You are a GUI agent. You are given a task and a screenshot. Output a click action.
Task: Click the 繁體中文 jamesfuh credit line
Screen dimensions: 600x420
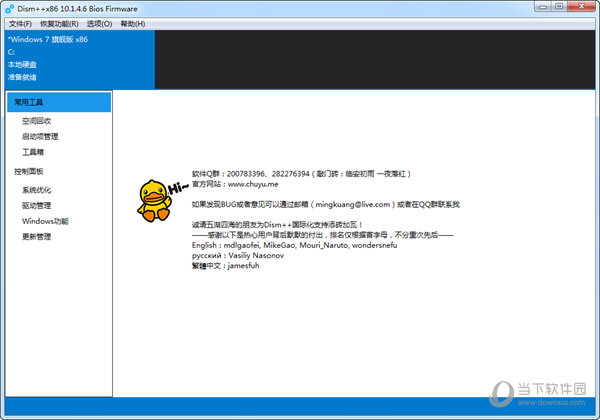point(225,265)
